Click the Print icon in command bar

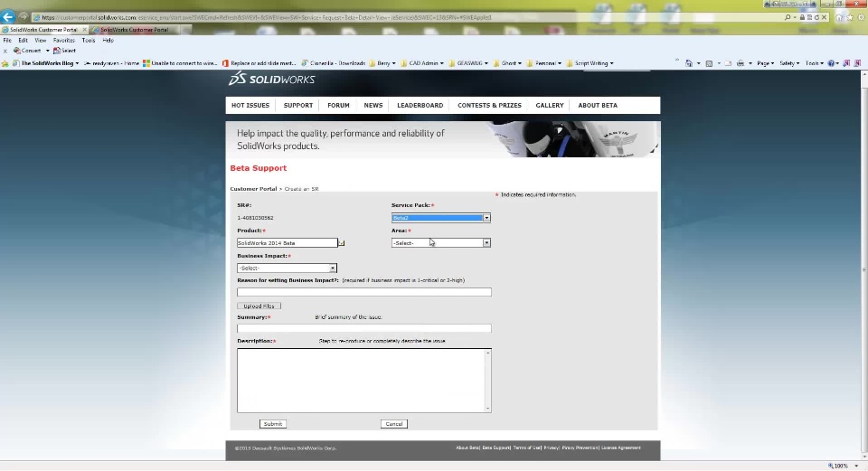point(741,63)
